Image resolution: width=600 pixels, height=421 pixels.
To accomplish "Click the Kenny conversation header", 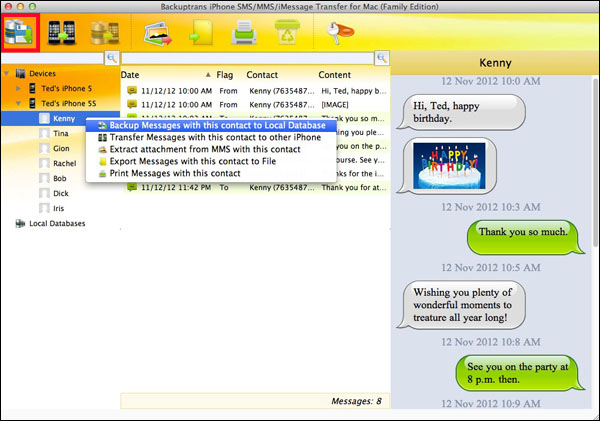I will (495, 63).
